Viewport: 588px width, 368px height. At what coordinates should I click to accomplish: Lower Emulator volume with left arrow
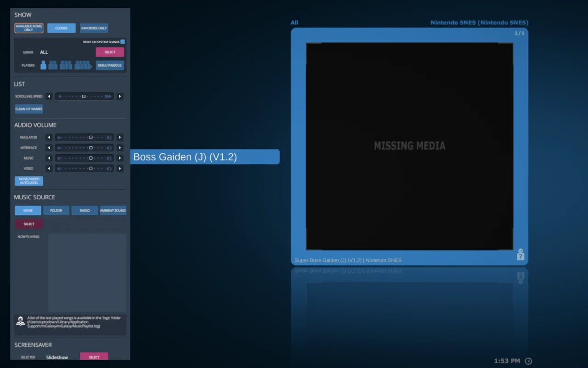pyautogui.click(x=49, y=138)
